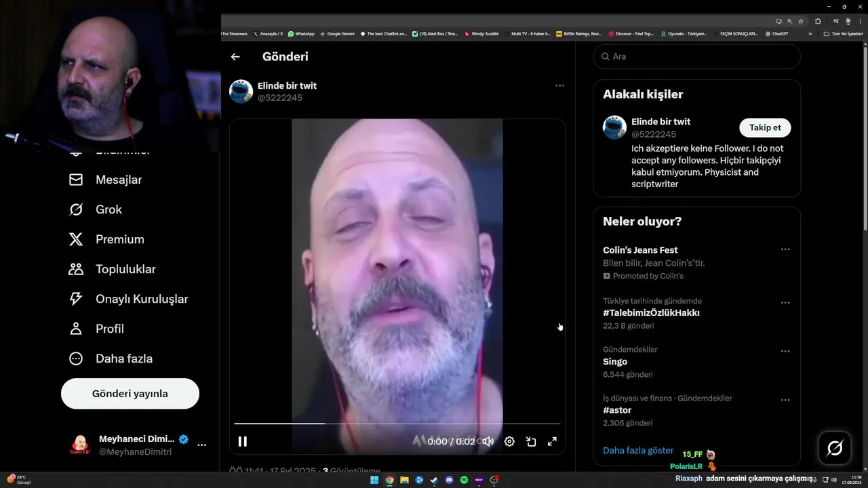This screenshot has width=868, height=488.
Task: Open the three-dot menu on the post
Action: coord(559,85)
